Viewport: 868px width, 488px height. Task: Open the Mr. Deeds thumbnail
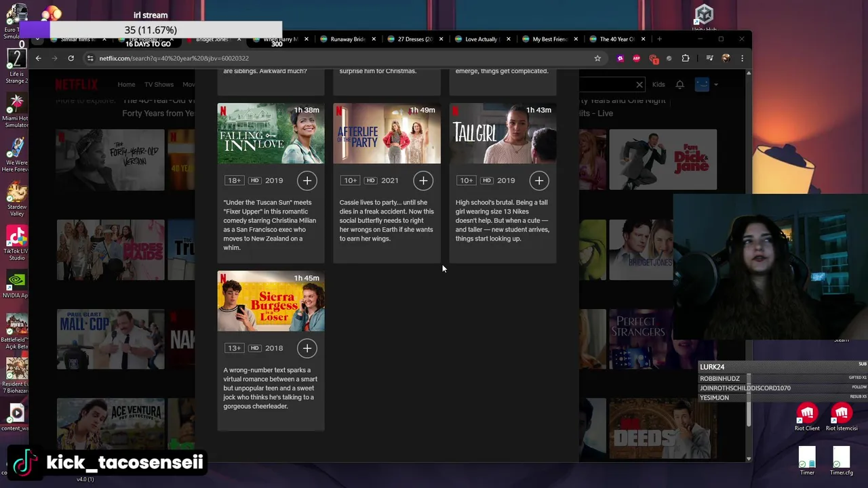[x=663, y=429]
